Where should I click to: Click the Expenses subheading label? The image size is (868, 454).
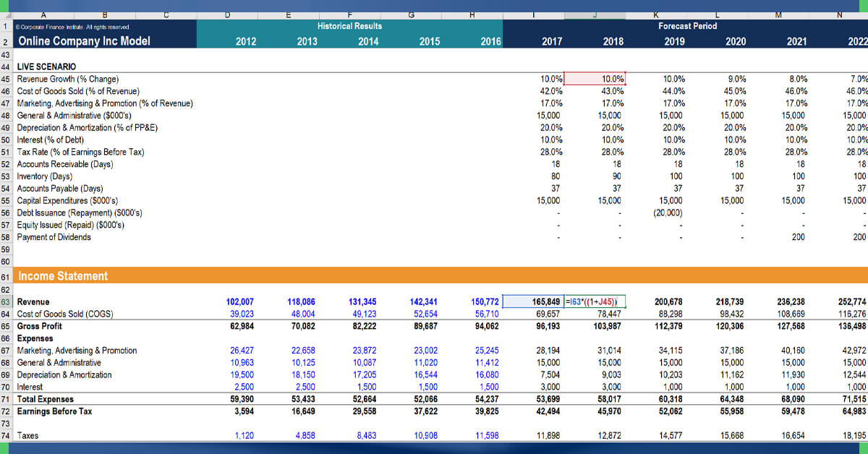[x=35, y=338]
